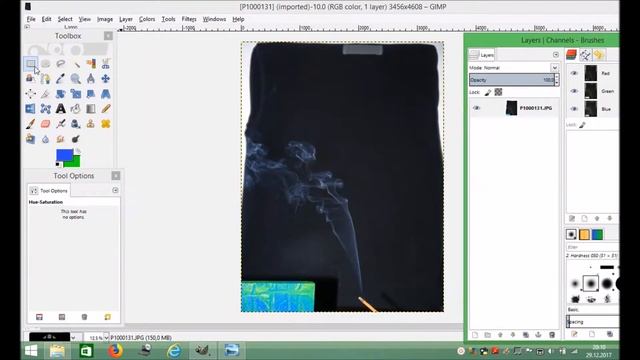
Task: Toggle visibility of P1000131.JPG layer
Action: tap(476, 108)
